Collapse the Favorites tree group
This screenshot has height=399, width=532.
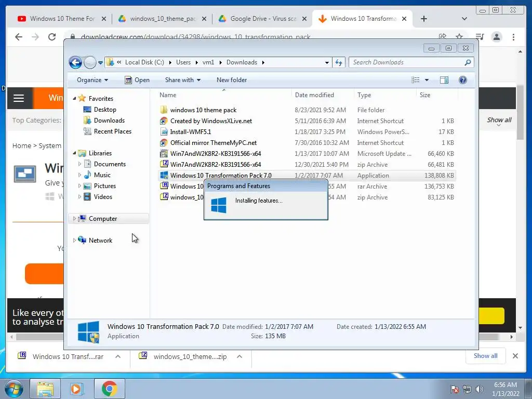pyautogui.click(x=74, y=98)
